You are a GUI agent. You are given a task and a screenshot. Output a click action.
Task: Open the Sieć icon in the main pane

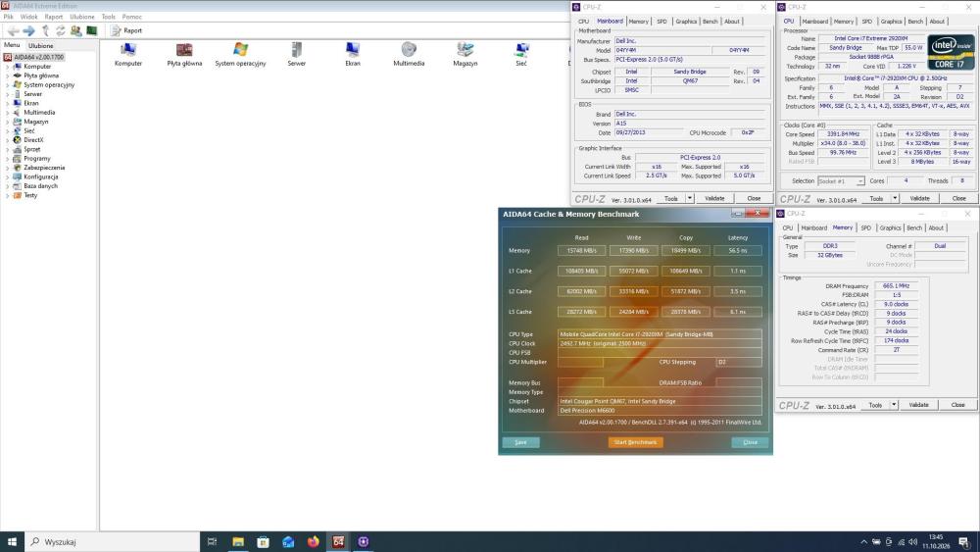(x=521, y=54)
